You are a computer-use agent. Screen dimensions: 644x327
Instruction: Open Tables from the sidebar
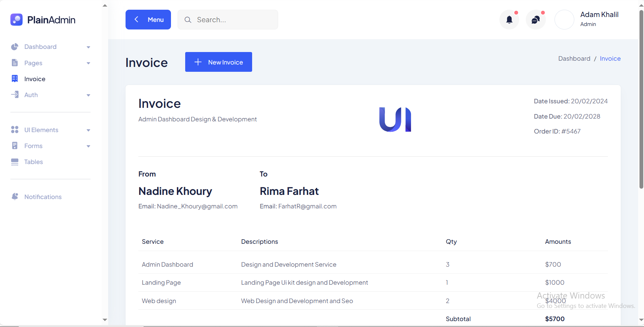[x=34, y=162]
